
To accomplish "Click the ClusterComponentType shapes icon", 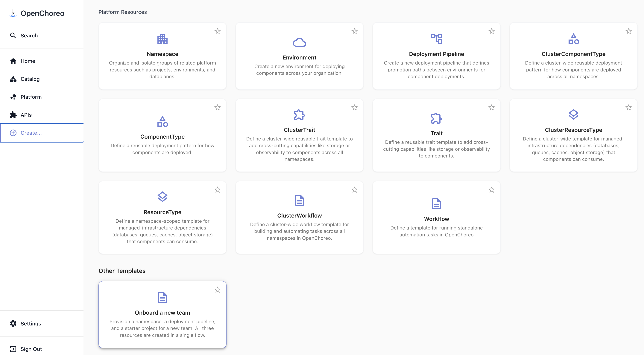I will point(573,39).
